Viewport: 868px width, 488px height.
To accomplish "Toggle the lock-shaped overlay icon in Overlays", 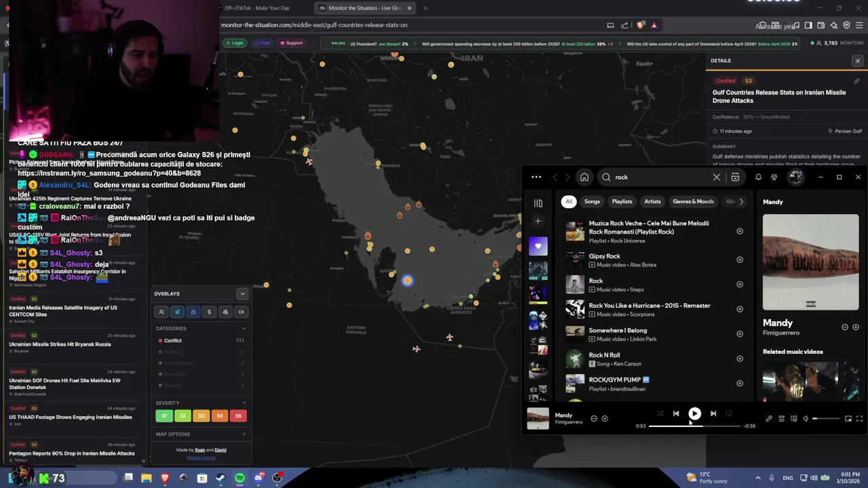I will [193, 312].
